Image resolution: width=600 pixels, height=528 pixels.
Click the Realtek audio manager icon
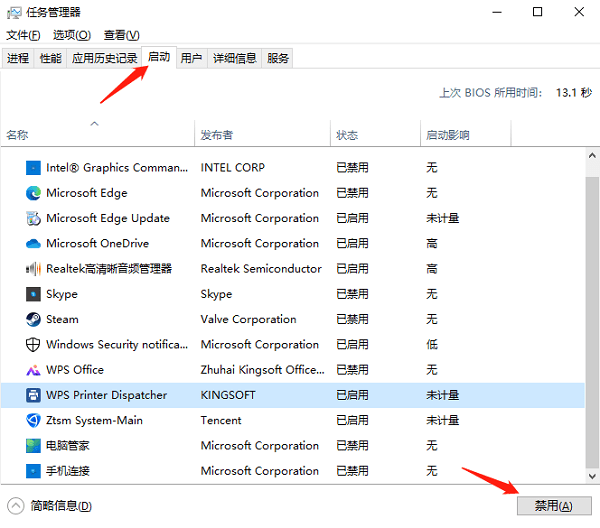tap(33, 269)
